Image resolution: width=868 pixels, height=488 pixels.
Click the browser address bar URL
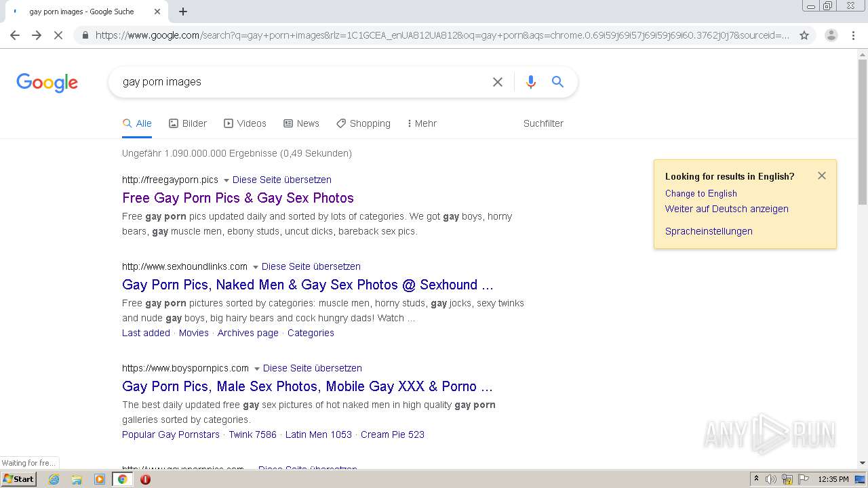click(441, 35)
